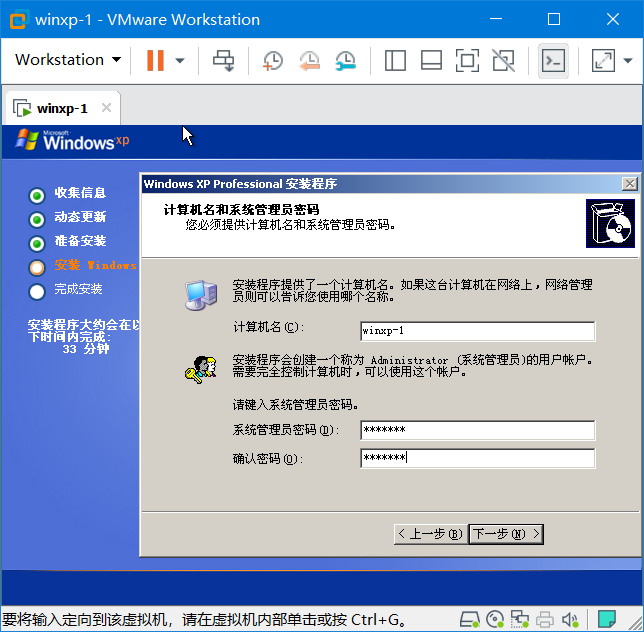Click the setup CD box icon
This screenshot has width=644, height=632.
pos(610,223)
